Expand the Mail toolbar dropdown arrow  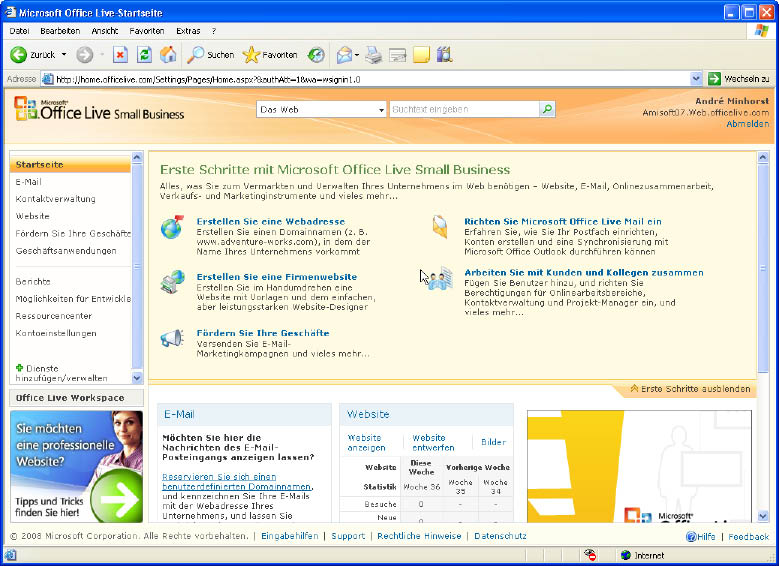point(357,55)
